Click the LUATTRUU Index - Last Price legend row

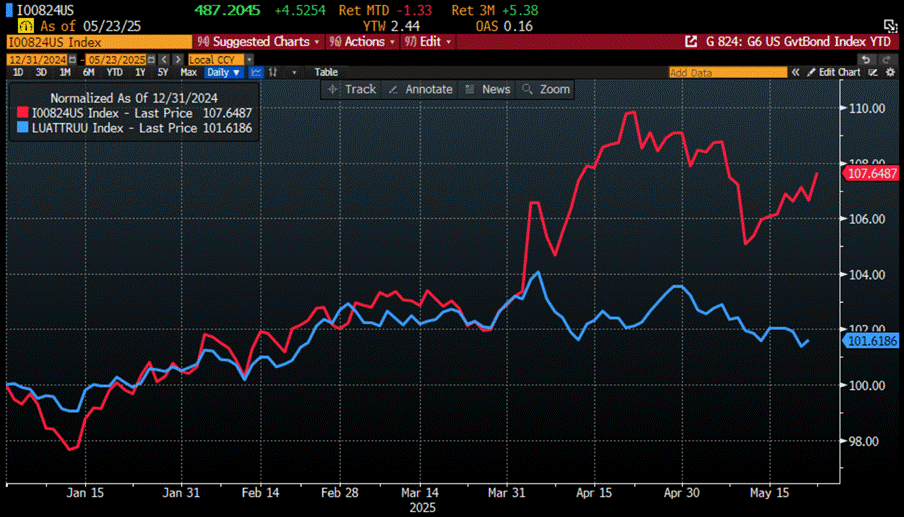tap(134, 127)
